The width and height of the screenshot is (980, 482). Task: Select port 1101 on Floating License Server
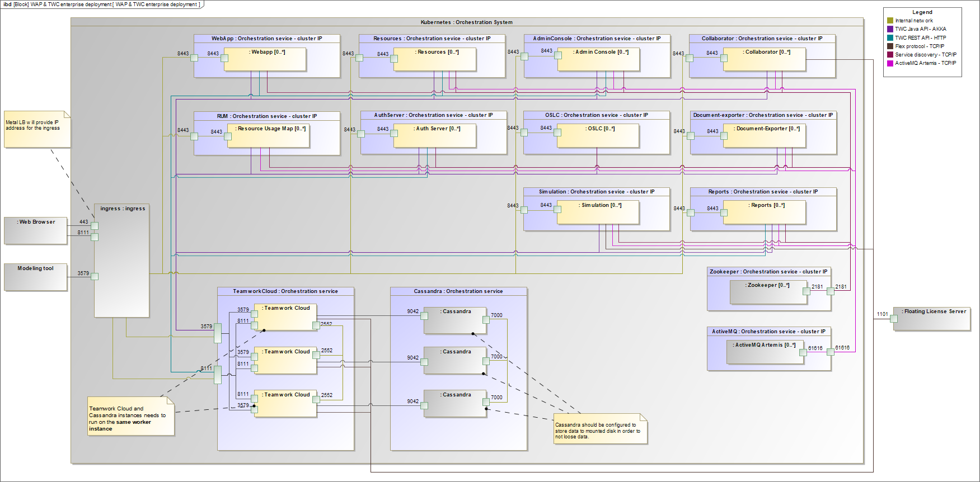pyautogui.click(x=894, y=319)
